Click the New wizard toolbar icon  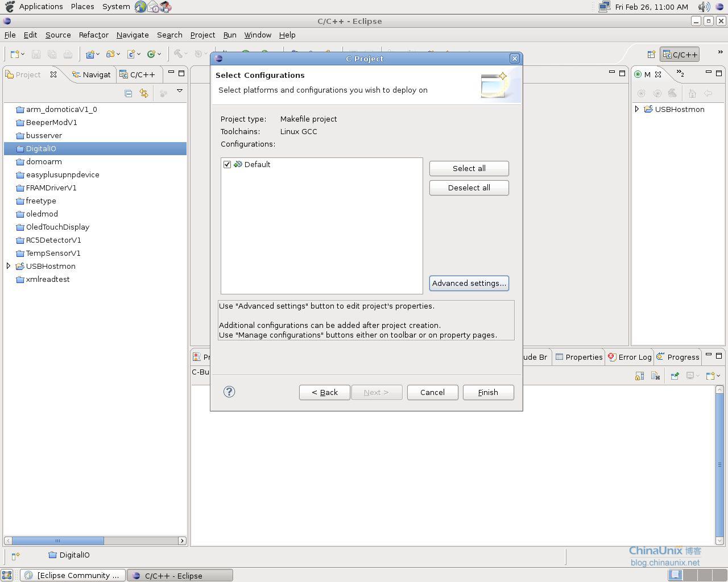pyautogui.click(x=15, y=54)
